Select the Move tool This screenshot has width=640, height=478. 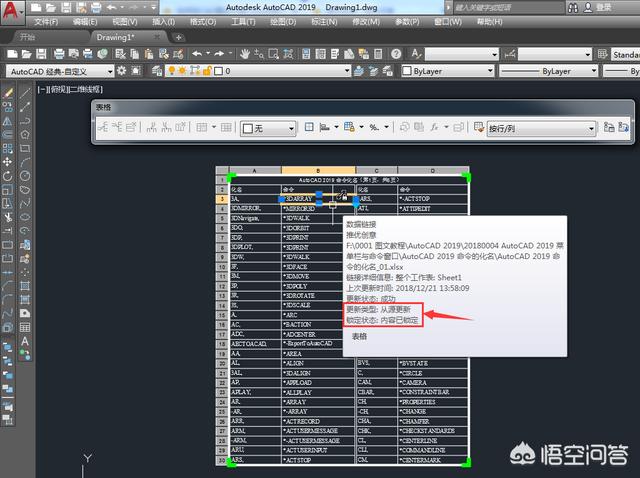(x=7, y=162)
